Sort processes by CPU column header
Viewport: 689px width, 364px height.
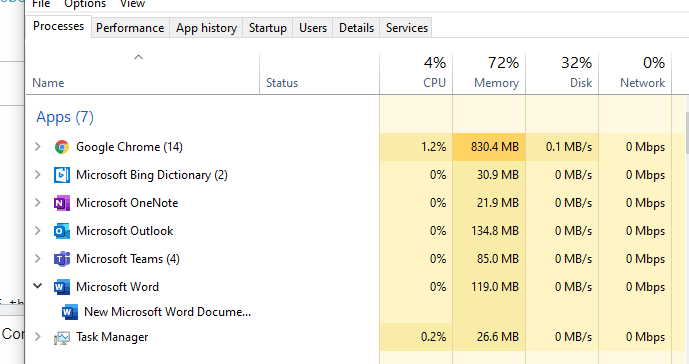pyautogui.click(x=416, y=73)
